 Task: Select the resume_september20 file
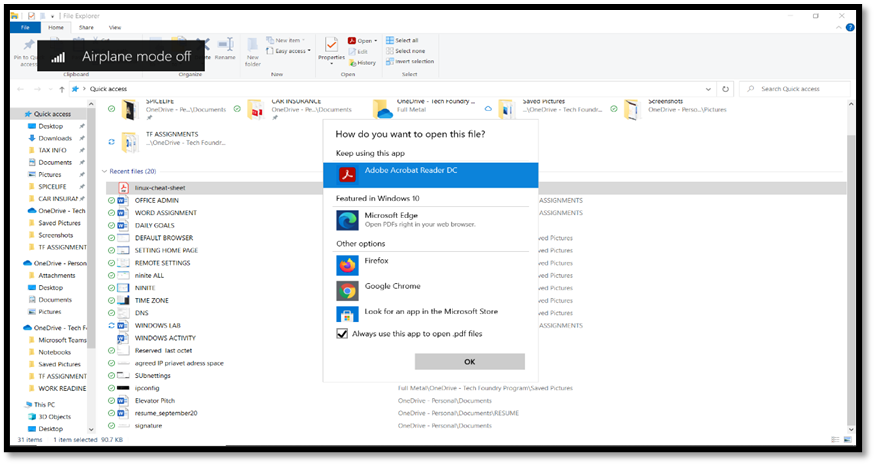pyautogui.click(x=166, y=413)
